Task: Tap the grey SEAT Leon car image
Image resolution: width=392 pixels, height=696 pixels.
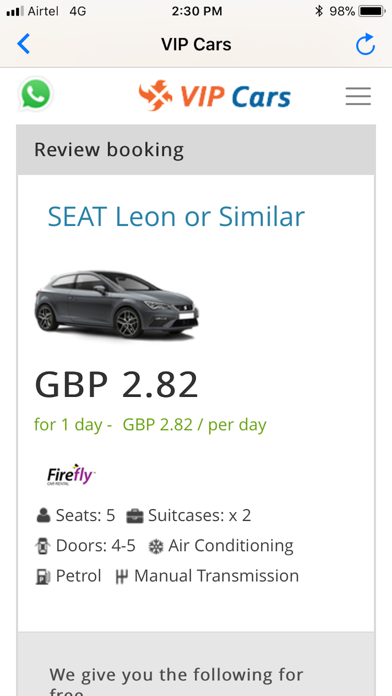Action: pyautogui.click(x=116, y=304)
